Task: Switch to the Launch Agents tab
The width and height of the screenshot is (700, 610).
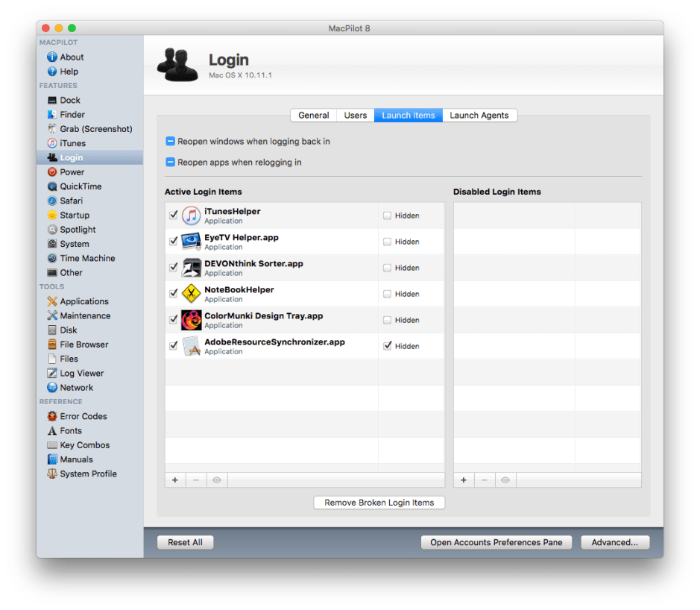Action: [x=479, y=116]
